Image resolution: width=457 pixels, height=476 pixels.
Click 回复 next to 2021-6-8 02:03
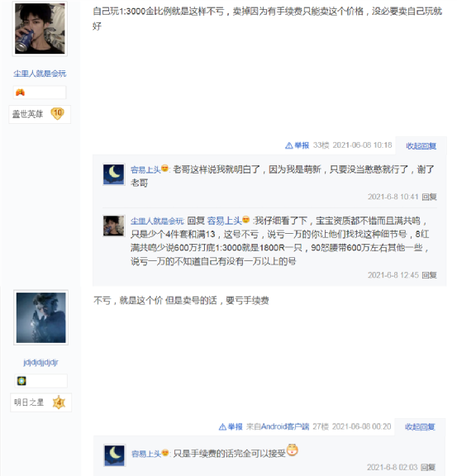[x=428, y=467]
